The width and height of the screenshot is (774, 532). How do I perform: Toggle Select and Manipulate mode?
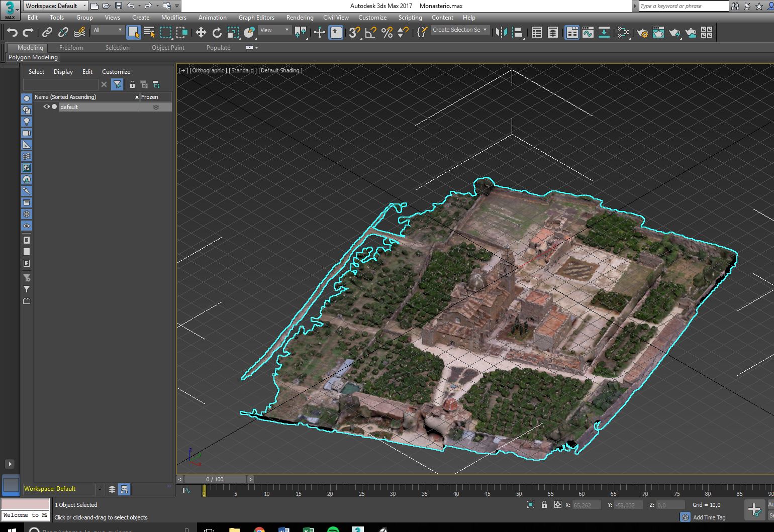click(x=319, y=33)
